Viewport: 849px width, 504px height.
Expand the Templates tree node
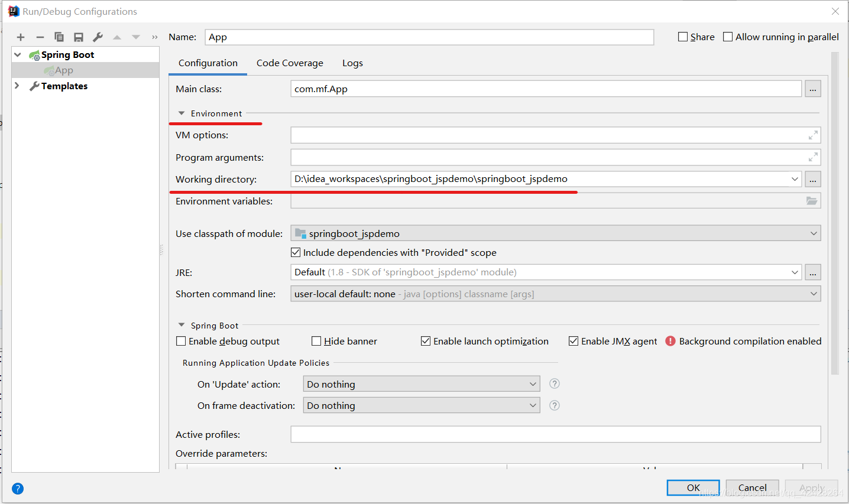coord(17,86)
